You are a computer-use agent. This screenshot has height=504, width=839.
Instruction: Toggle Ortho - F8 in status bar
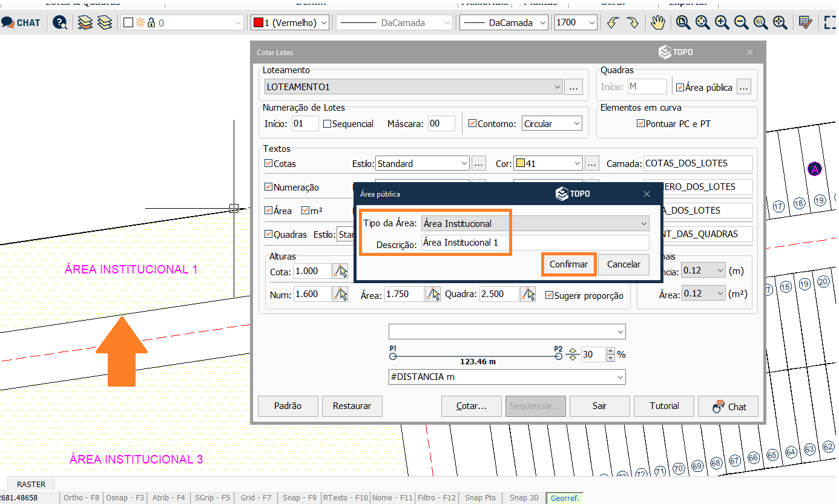81,498
